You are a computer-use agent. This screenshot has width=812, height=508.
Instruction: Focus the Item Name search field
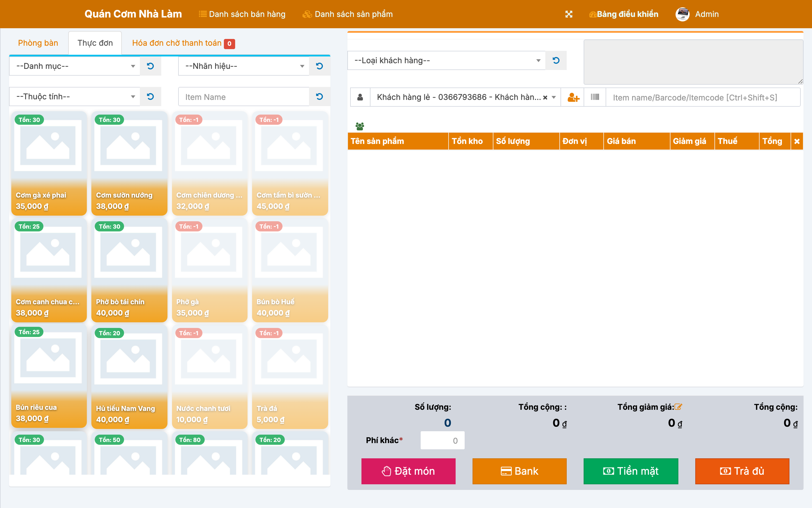(244, 97)
